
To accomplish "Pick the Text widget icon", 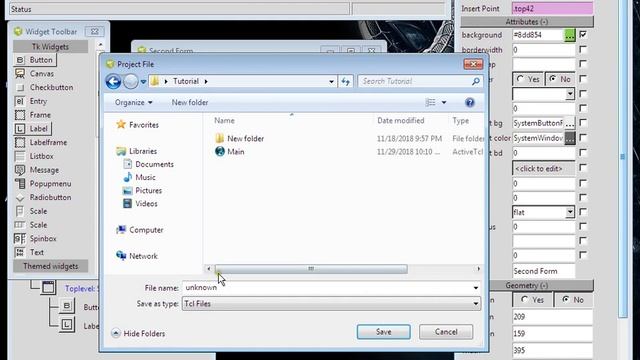I will click(x=20, y=252).
